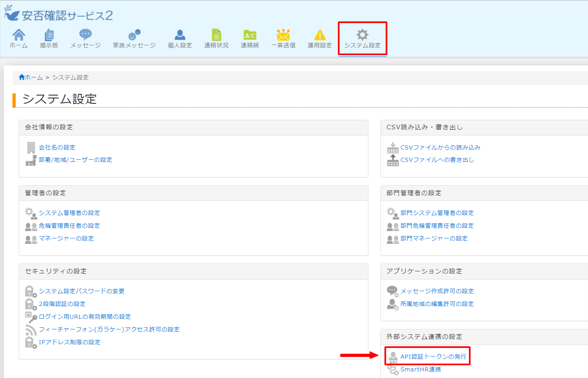Click lock icon beside システム設定パスワードの変更
The height and width of the screenshot is (378, 588).
click(31, 292)
